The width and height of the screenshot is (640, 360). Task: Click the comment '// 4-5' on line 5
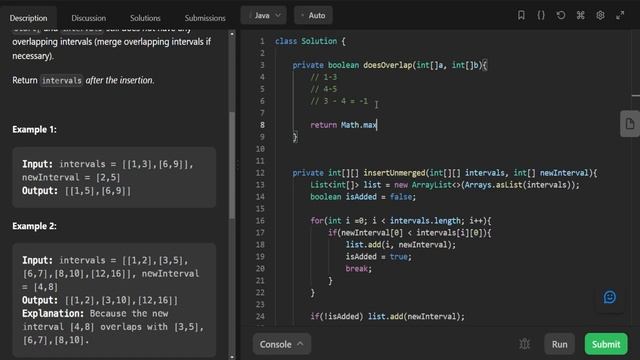324,89
